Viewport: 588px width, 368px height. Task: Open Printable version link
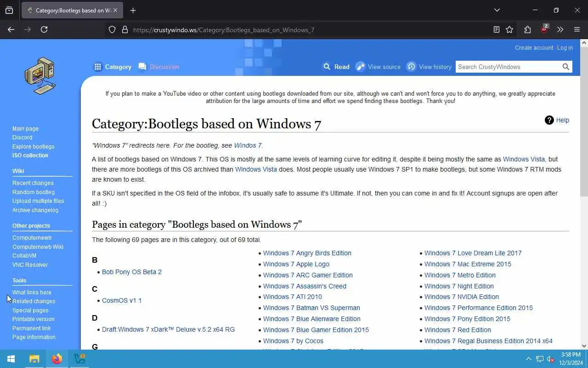(x=33, y=319)
